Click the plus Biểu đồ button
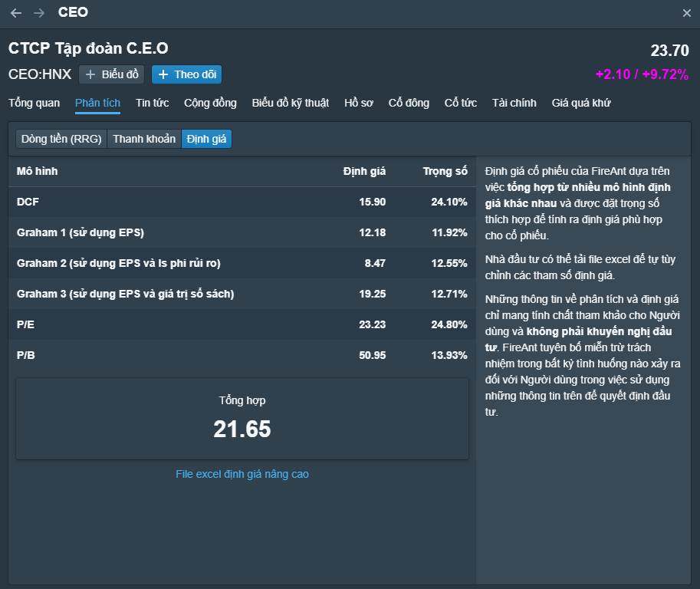700x589 pixels. pos(112,74)
